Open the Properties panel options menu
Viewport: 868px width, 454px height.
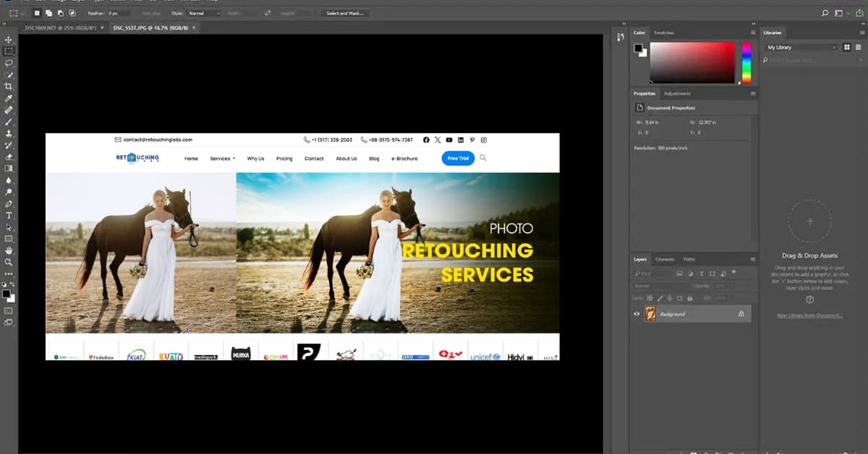753,93
